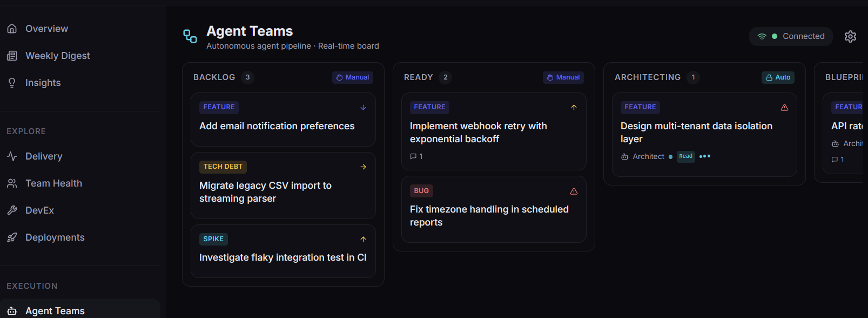Click medium priority arrow on CSV import card
This screenshot has width=868, height=318.
(x=363, y=167)
